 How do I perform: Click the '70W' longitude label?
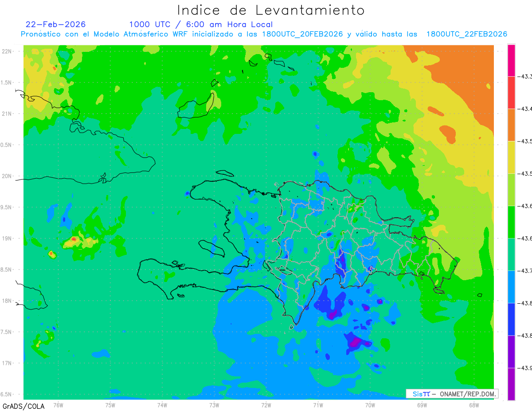tap(370, 405)
